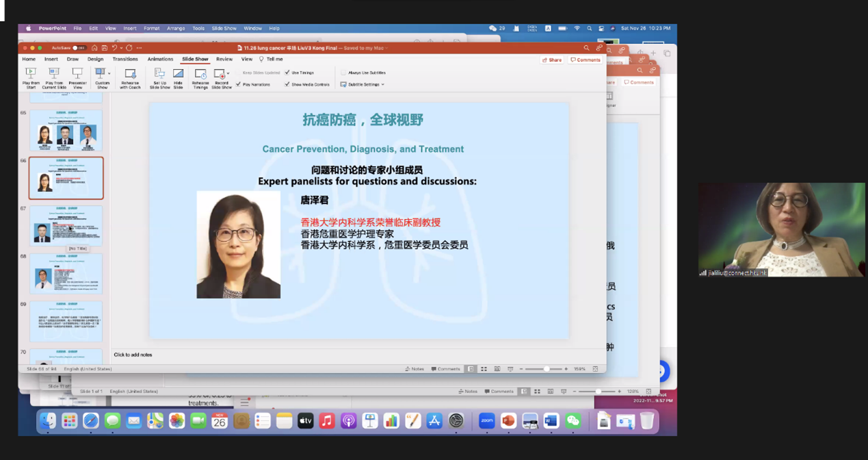Select the Animations tab

click(x=160, y=59)
